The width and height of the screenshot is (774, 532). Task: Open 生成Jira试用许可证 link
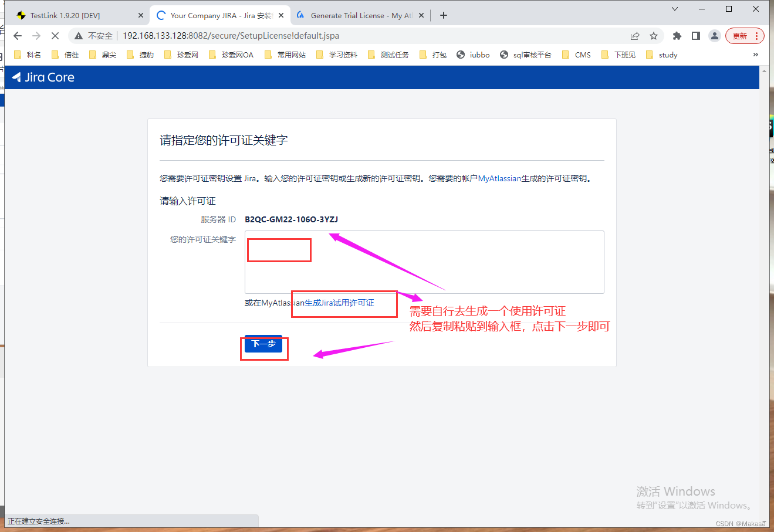[339, 303]
